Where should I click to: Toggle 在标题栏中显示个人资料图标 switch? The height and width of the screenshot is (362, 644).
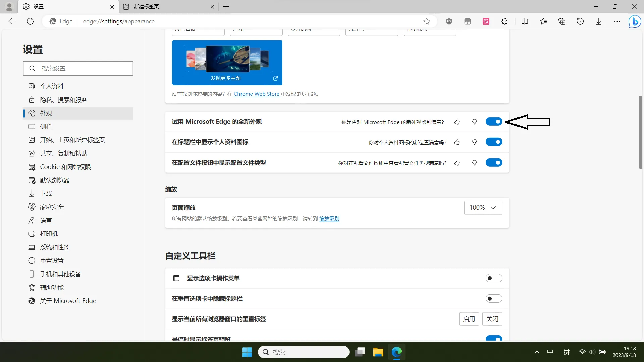(494, 142)
